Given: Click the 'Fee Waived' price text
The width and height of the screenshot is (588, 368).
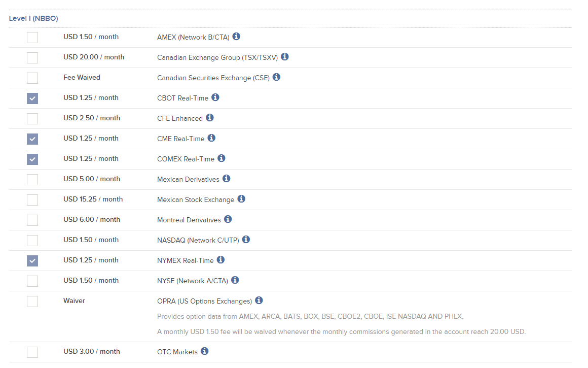Looking at the screenshot, I should [82, 77].
